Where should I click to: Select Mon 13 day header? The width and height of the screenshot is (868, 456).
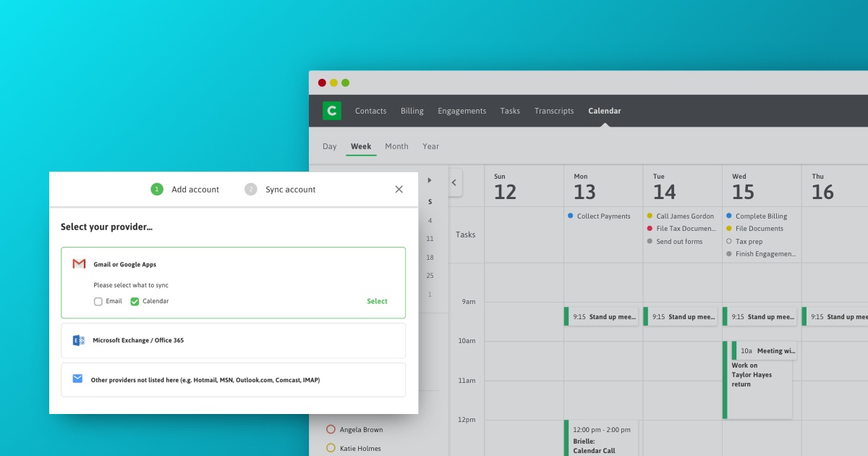point(584,187)
